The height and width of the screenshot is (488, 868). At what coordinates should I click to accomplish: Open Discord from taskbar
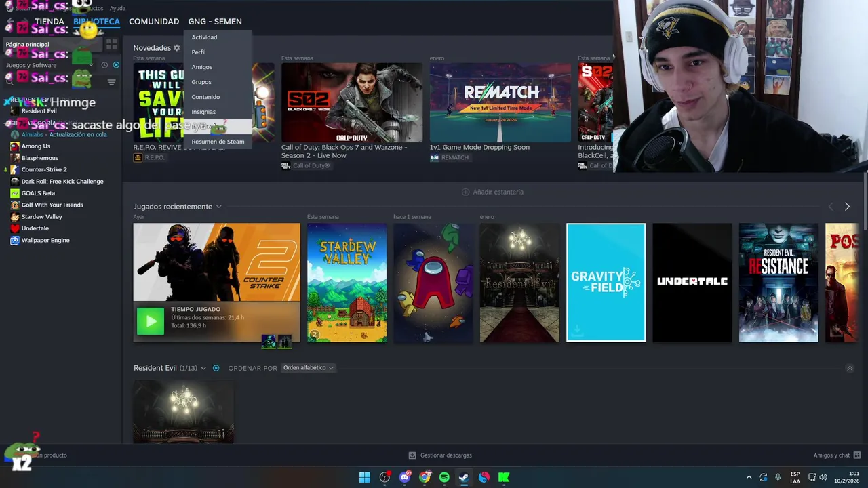coord(405,477)
